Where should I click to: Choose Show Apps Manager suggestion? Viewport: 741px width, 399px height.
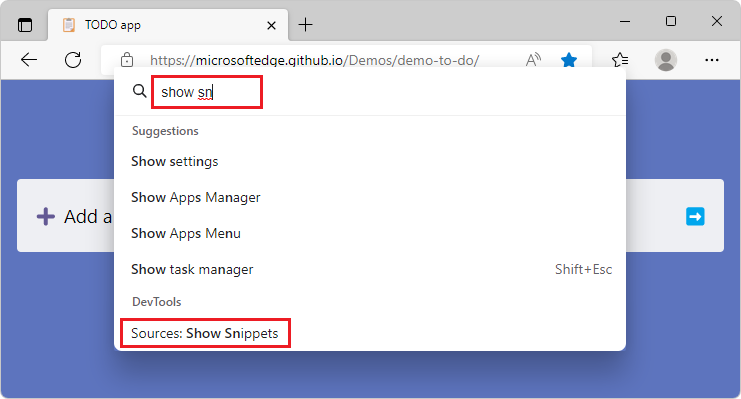(x=370, y=198)
